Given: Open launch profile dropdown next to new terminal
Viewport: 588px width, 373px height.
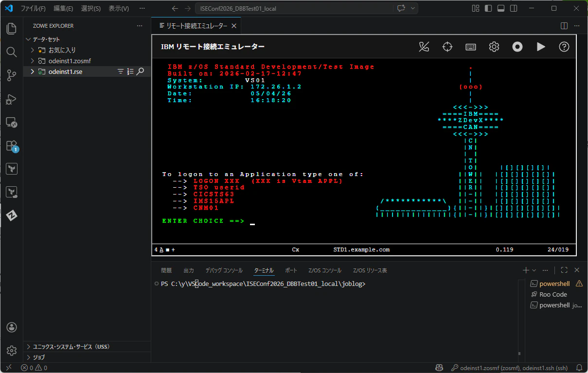Looking at the screenshot, I should [534, 270].
